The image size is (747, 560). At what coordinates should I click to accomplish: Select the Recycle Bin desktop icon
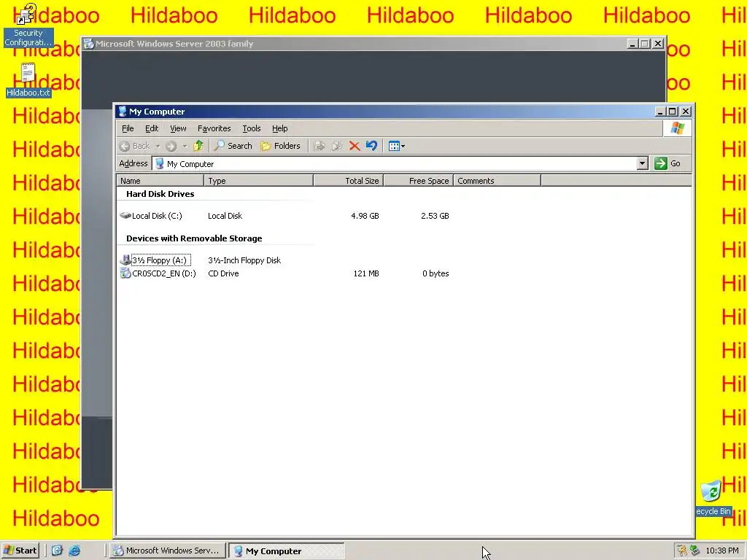(713, 498)
